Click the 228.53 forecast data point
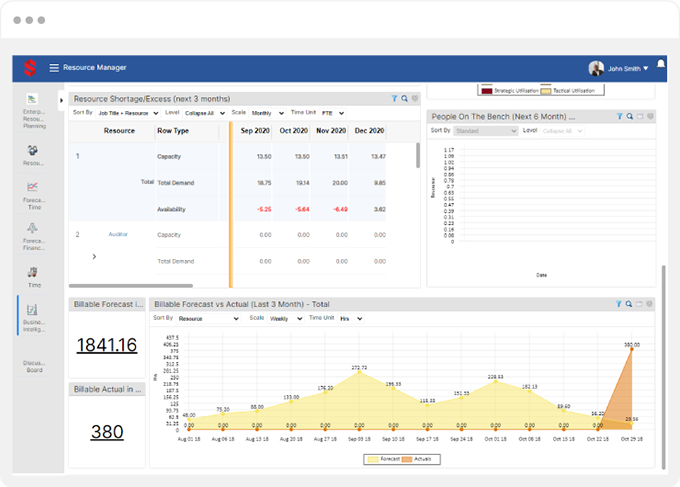The width and height of the screenshot is (680, 487). [495, 382]
